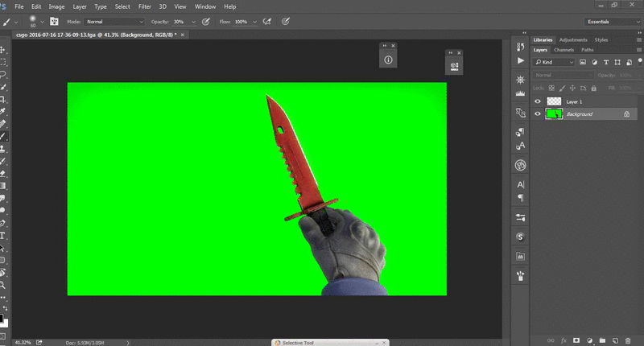The width and height of the screenshot is (644, 346).
Task: Toggle airbrush build-up in options bar
Action: (x=267, y=22)
